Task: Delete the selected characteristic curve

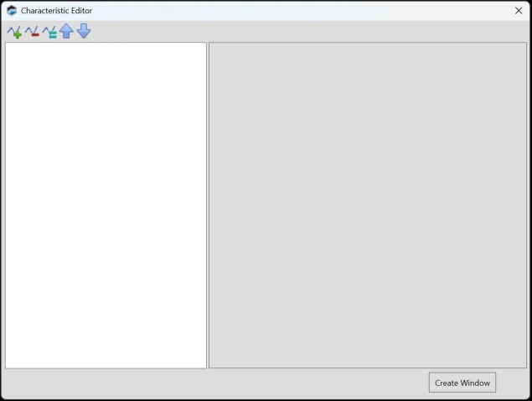Action: [x=32, y=32]
